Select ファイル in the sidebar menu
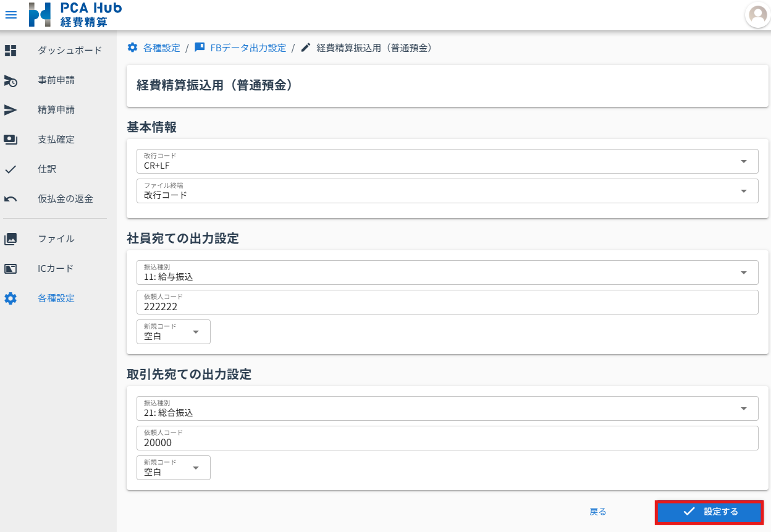Screen dimensions: 771x532 pyautogui.click(x=56, y=239)
